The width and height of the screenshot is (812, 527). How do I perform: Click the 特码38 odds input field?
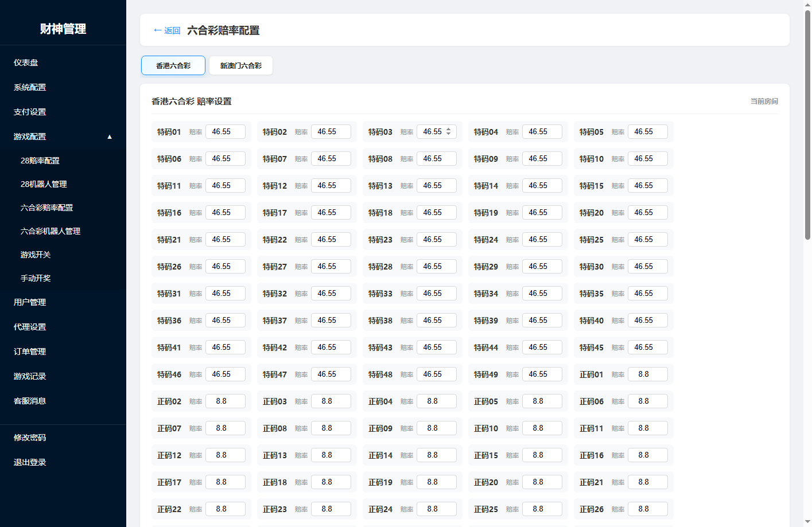(437, 321)
